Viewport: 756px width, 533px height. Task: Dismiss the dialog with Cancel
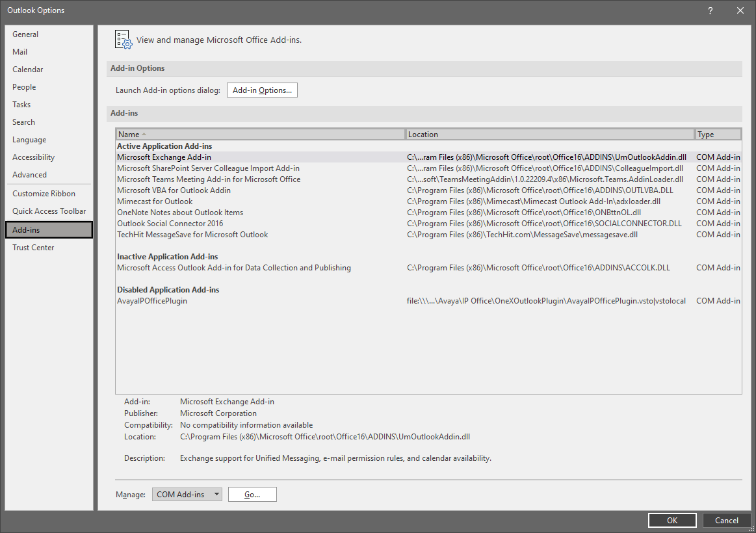click(x=727, y=521)
